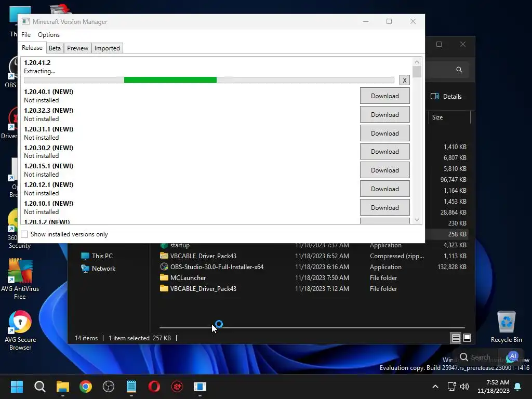Open 360 Security desktop shortcut

pyautogui.click(x=15, y=229)
